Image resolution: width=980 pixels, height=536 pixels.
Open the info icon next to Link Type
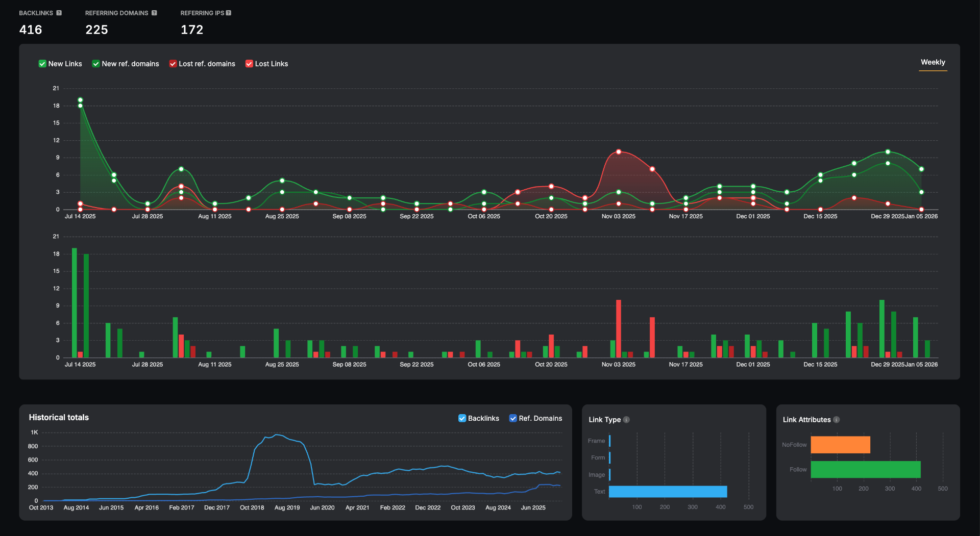tap(626, 420)
